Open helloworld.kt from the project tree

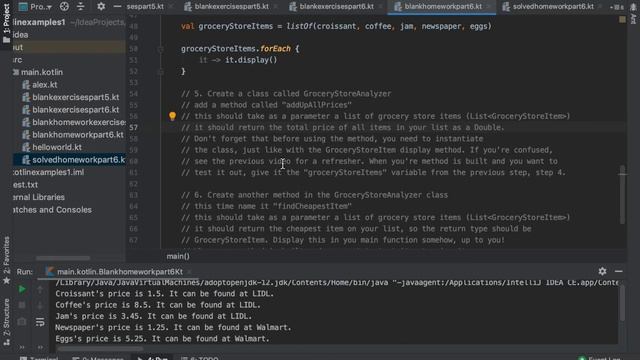pyautogui.click(x=57, y=147)
